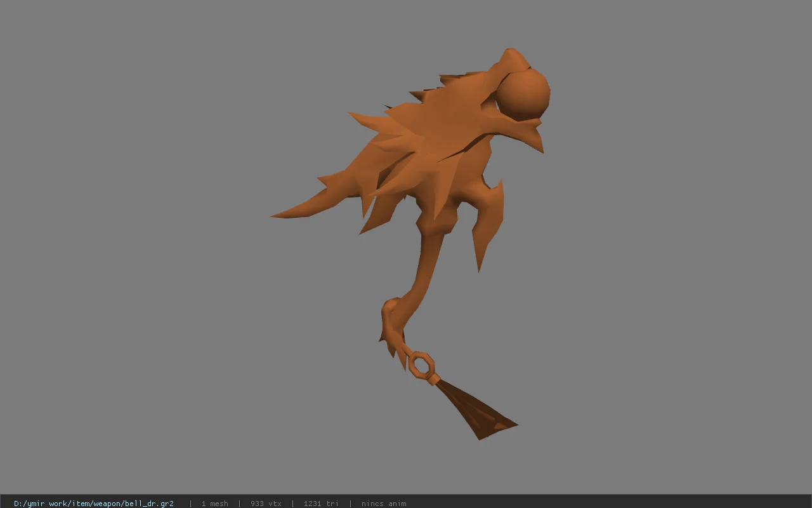This screenshot has height=508, width=812.
Task: Click the '933 vtx' vertex count
Action: click(x=266, y=504)
